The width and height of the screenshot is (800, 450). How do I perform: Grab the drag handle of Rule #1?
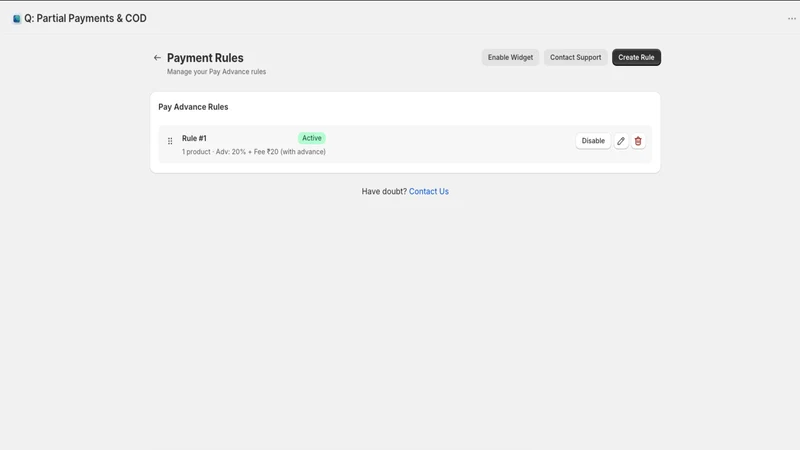[170, 141]
